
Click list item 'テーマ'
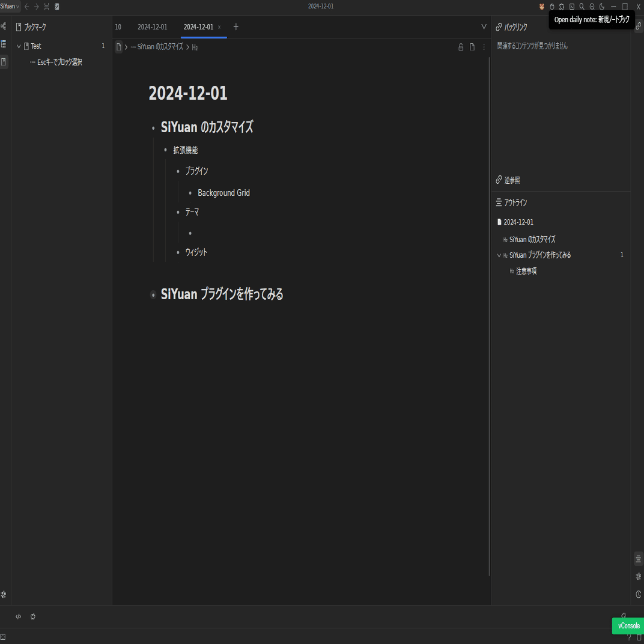tap(192, 212)
